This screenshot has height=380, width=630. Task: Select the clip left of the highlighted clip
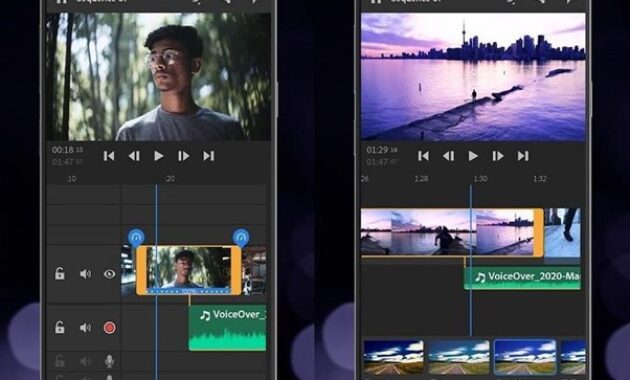tap(128, 270)
